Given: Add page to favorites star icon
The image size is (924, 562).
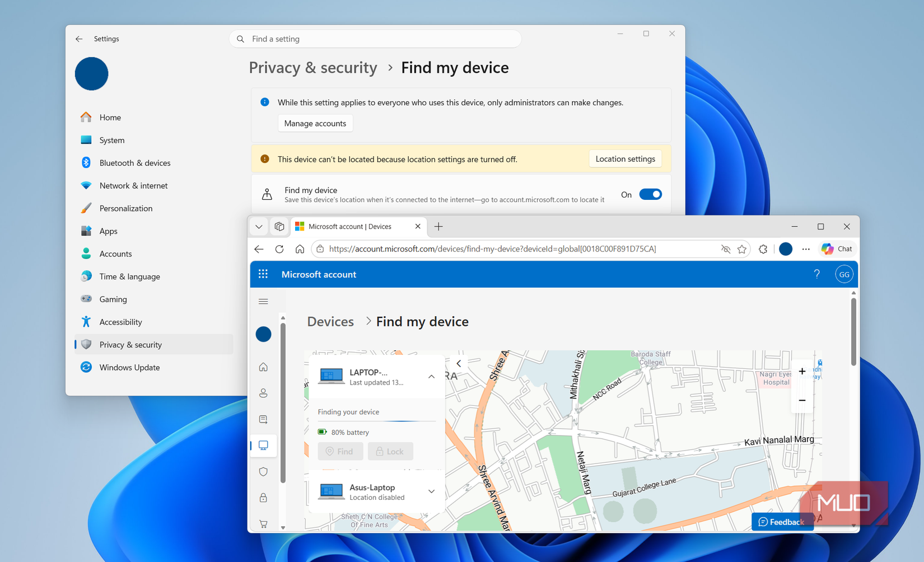Looking at the screenshot, I should [x=742, y=249].
